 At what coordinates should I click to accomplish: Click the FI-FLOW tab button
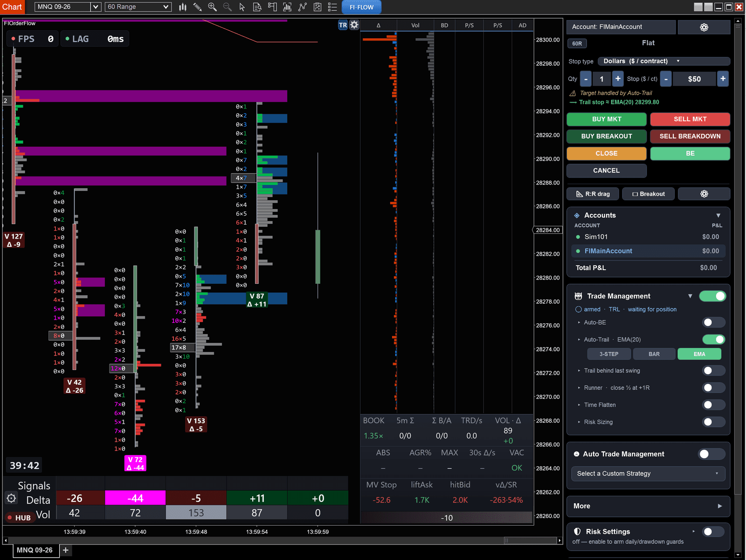click(x=362, y=7)
